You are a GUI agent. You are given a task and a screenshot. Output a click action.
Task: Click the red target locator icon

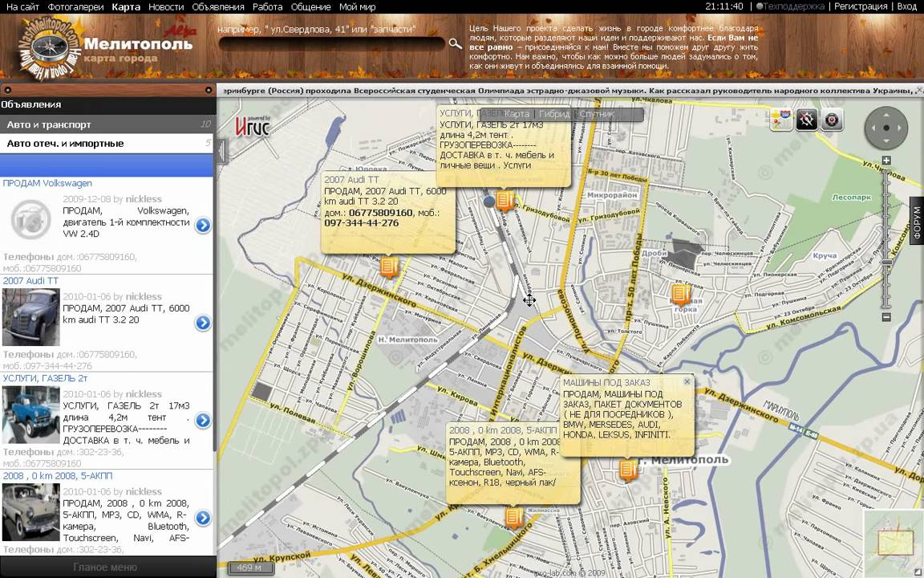tap(832, 120)
